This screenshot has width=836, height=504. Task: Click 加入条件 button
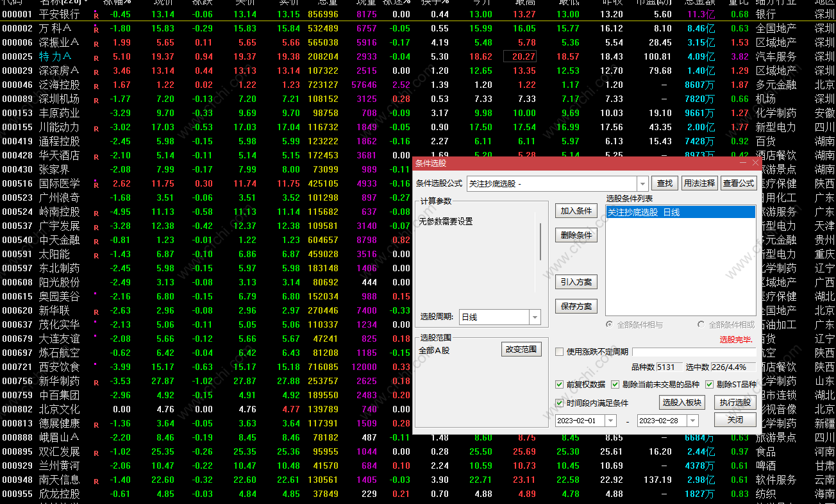576,211
